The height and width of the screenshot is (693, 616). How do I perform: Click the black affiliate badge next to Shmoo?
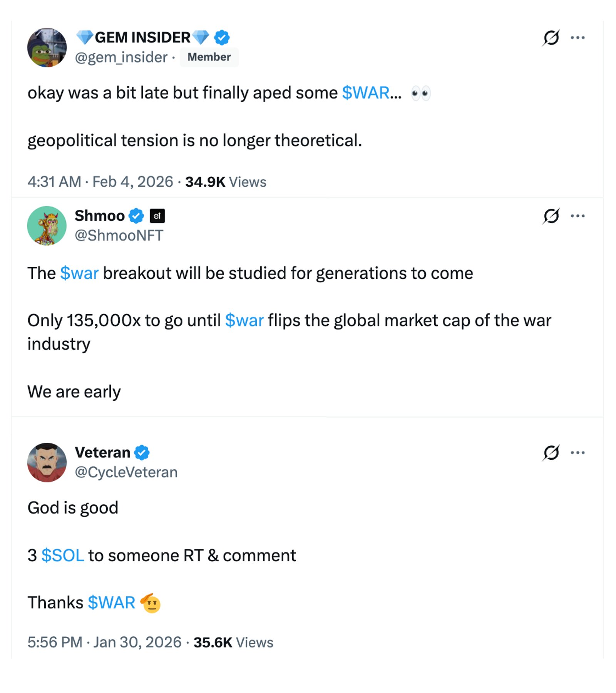click(157, 216)
